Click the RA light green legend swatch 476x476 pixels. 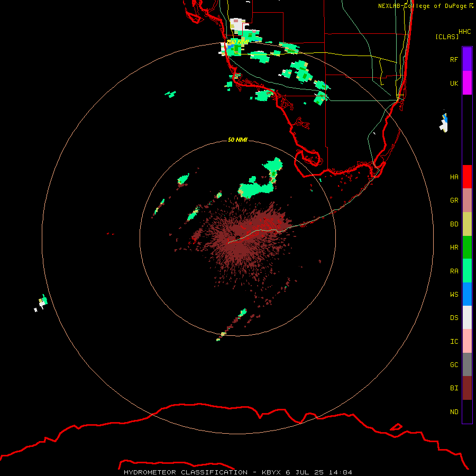(467, 271)
